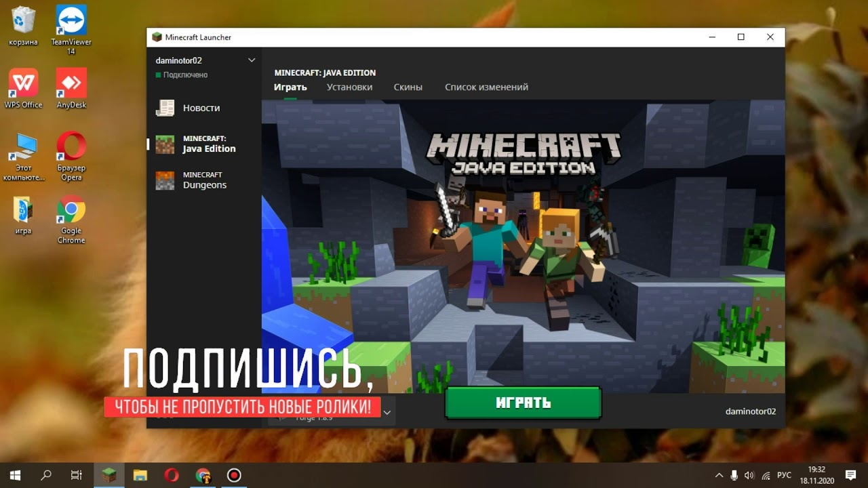Open the network tray icon
This screenshot has width=868, height=488.
(766, 475)
